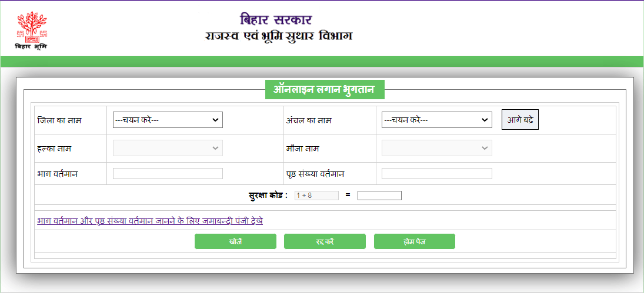The width and height of the screenshot is (644, 293).
Task: Click the जिला का नाम label
Action: tap(59, 120)
